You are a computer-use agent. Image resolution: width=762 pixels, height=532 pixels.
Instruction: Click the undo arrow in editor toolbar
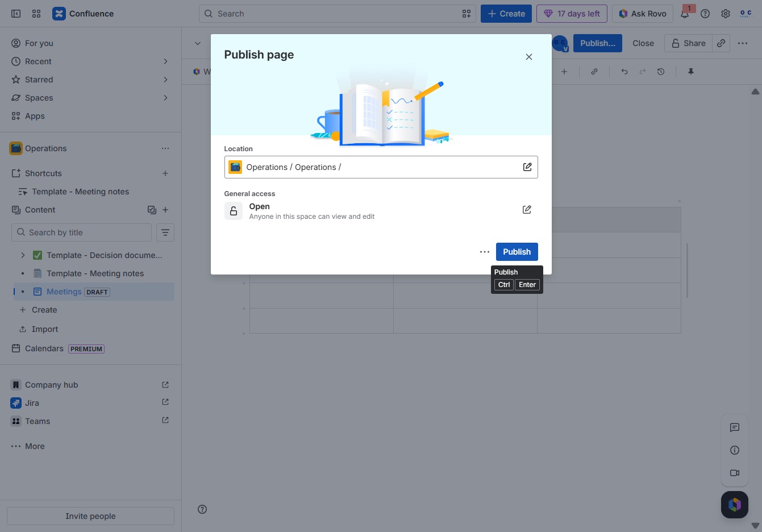(x=624, y=72)
